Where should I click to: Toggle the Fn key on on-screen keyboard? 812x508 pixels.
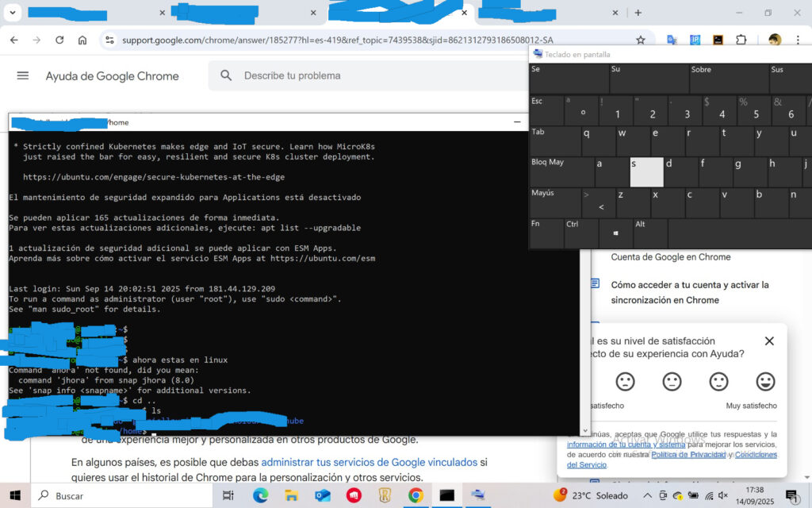click(546, 233)
